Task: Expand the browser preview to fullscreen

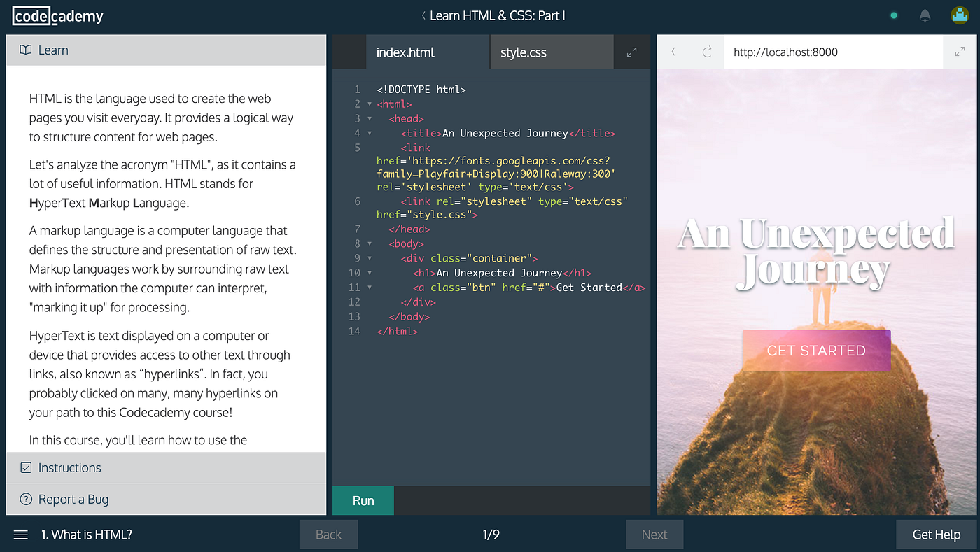Action: click(x=960, y=51)
